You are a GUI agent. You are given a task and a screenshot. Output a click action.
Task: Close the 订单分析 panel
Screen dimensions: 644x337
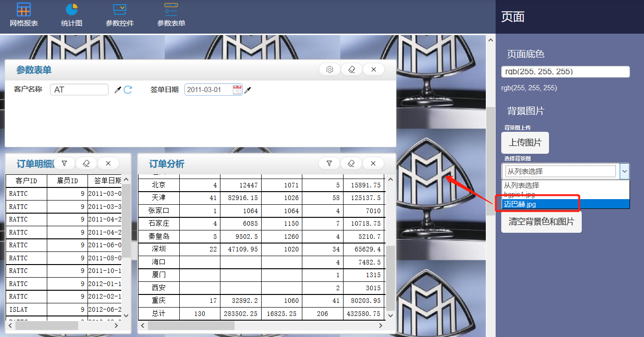coord(373,164)
